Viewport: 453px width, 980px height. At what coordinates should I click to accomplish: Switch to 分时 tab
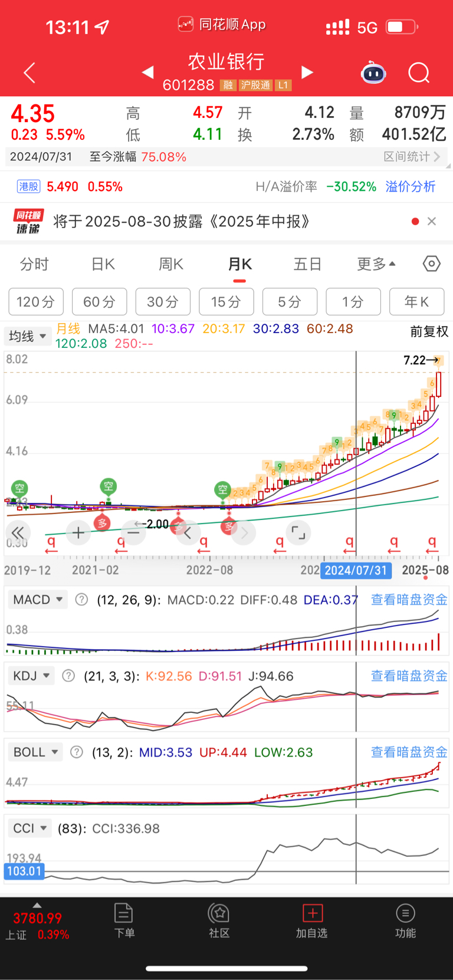(x=34, y=264)
